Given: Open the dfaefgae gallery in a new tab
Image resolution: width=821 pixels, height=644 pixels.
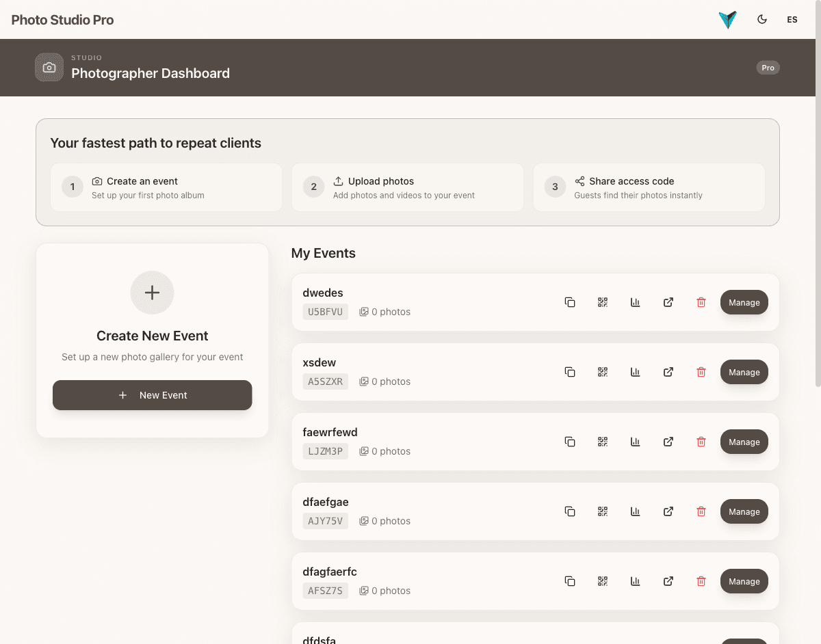Looking at the screenshot, I should click(x=668, y=511).
